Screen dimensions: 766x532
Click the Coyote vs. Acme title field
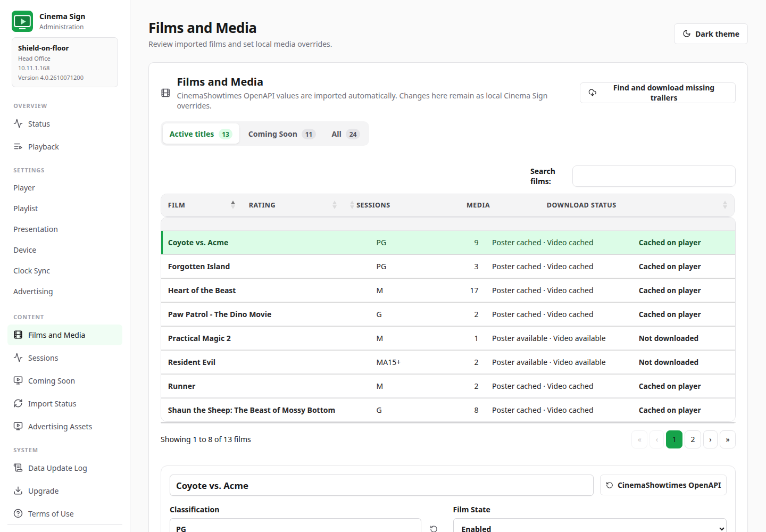pos(381,485)
